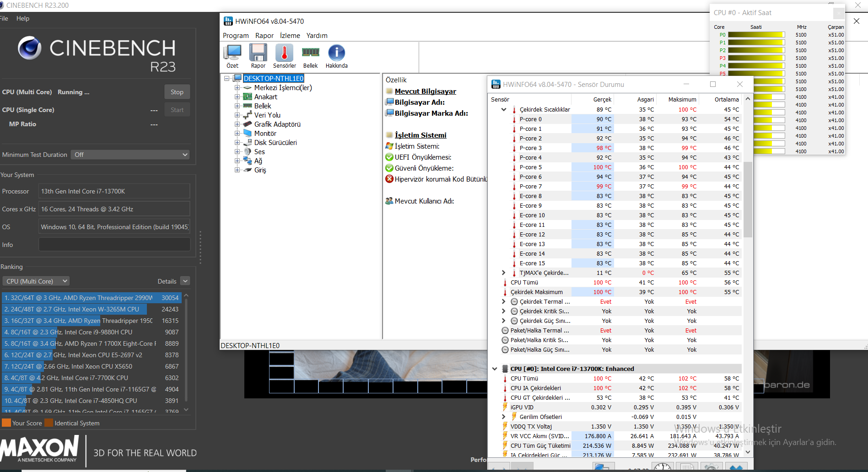Click the Disk Sürücüleri drive icon

(x=248, y=142)
